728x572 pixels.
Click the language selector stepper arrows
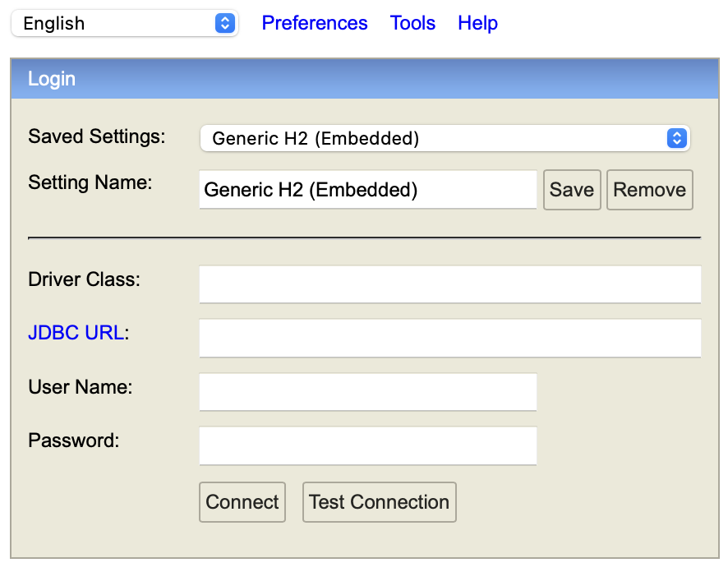[x=225, y=23]
